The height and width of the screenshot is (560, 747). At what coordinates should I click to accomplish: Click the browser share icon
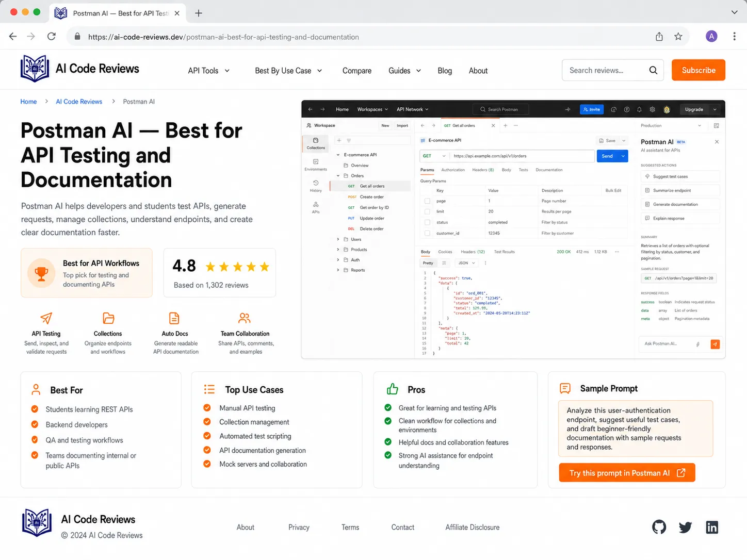coord(659,37)
